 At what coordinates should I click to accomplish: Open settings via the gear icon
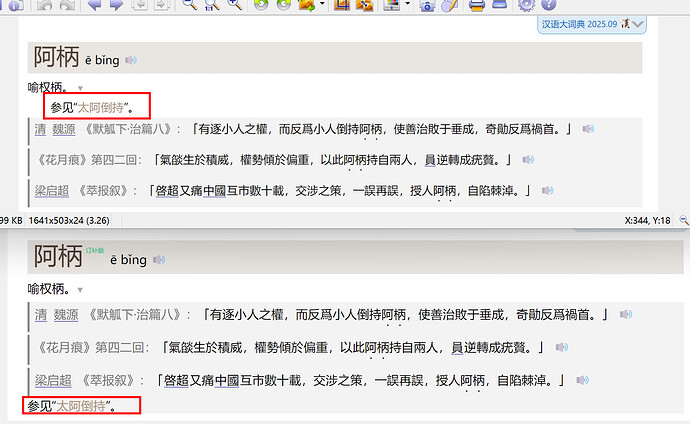[x=526, y=5]
